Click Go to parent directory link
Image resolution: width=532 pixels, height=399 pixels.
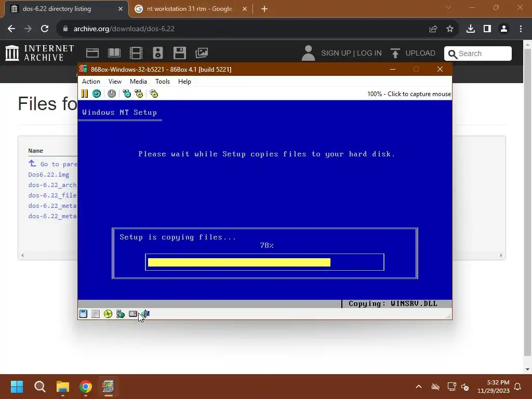click(x=53, y=164)
